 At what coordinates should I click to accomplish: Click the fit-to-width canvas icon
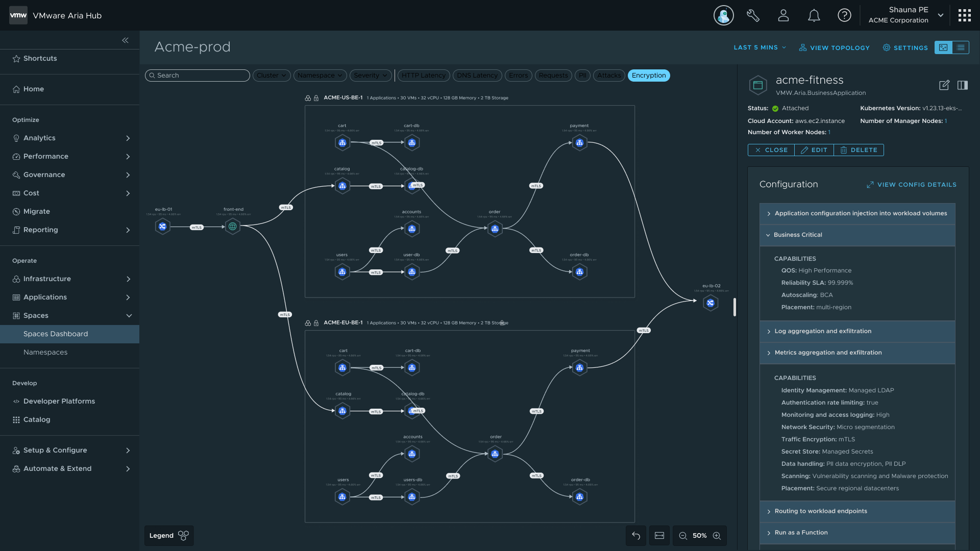(659, 536)
